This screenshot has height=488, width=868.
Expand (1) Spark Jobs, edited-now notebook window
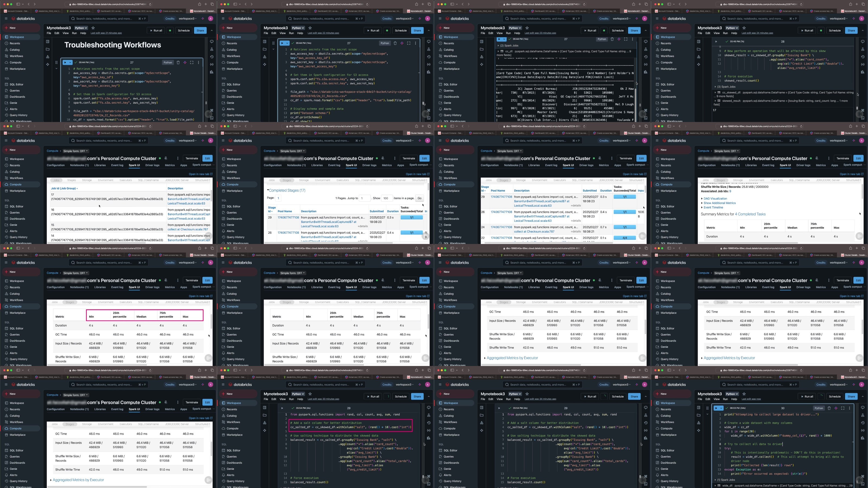click(725, 480)
